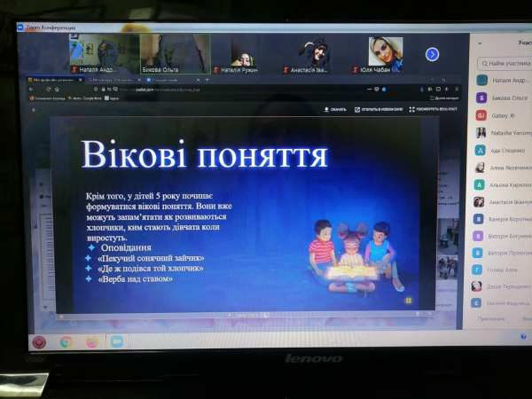Click Galaxy J6 participant avatar
The image size is (532, 399).
click(480, 115)
